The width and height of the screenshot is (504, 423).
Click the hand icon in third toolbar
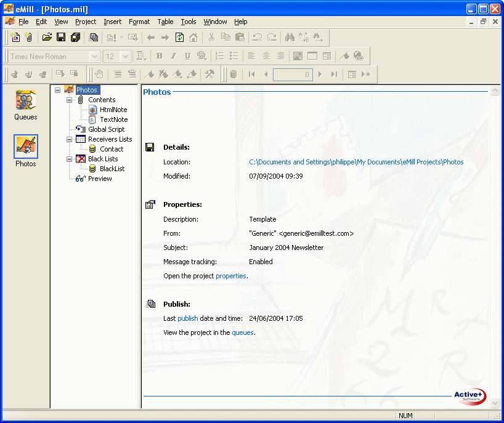tap(99, 75)
